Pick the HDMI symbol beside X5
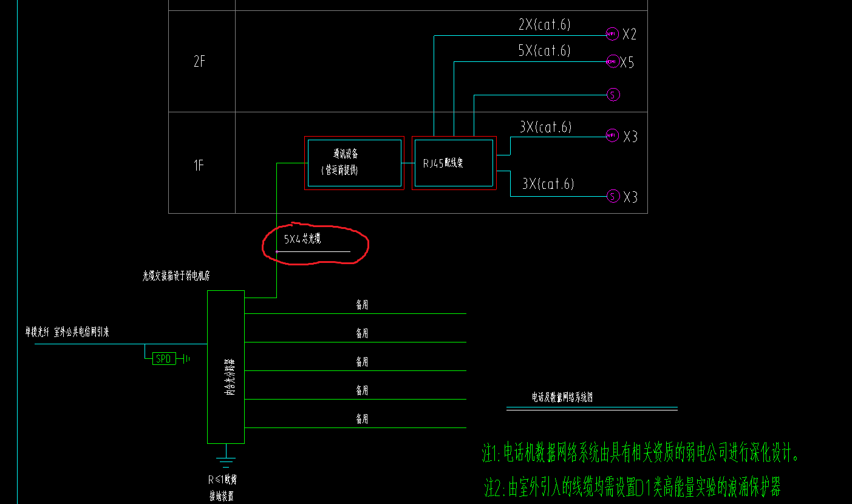The height and width of the screenshot is (504, 852). [612, 61]
